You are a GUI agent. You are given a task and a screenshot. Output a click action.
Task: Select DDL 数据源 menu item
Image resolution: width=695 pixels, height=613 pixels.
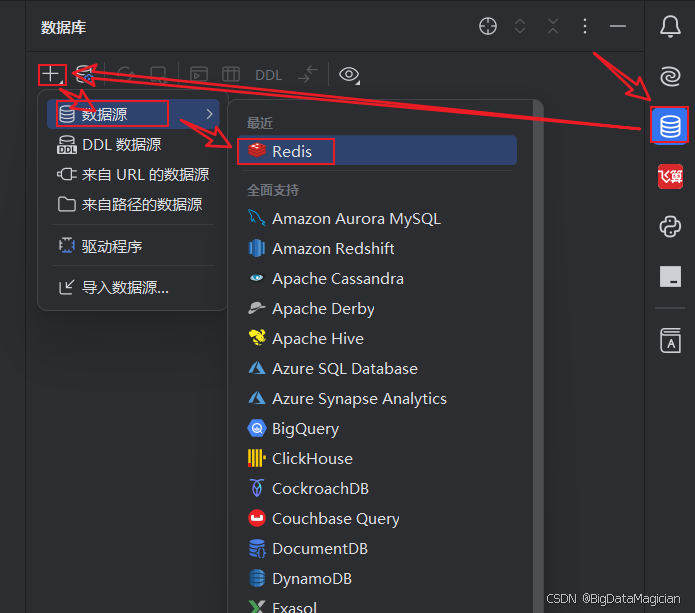coord(133,144)
